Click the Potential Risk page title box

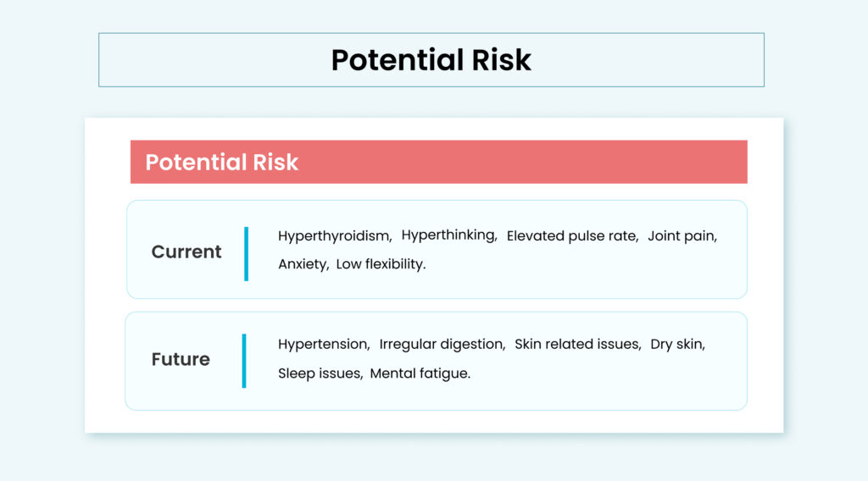[431, 60]
